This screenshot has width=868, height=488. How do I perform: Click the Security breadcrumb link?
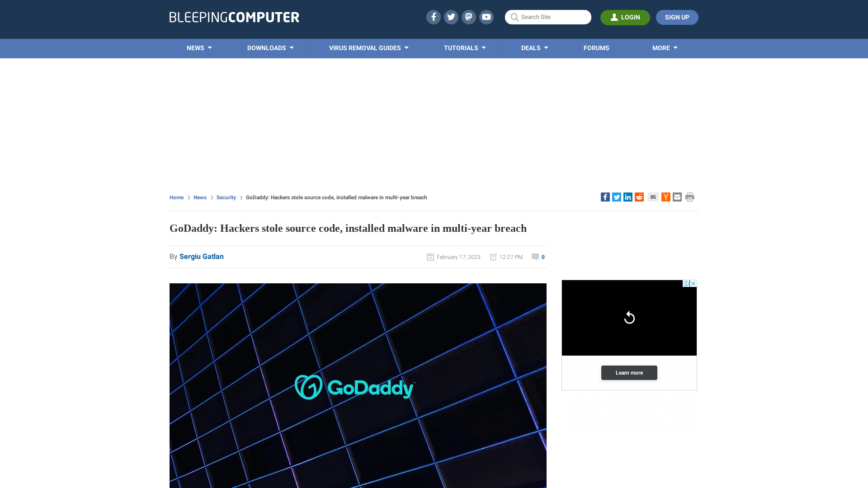[x=226, y=197]
